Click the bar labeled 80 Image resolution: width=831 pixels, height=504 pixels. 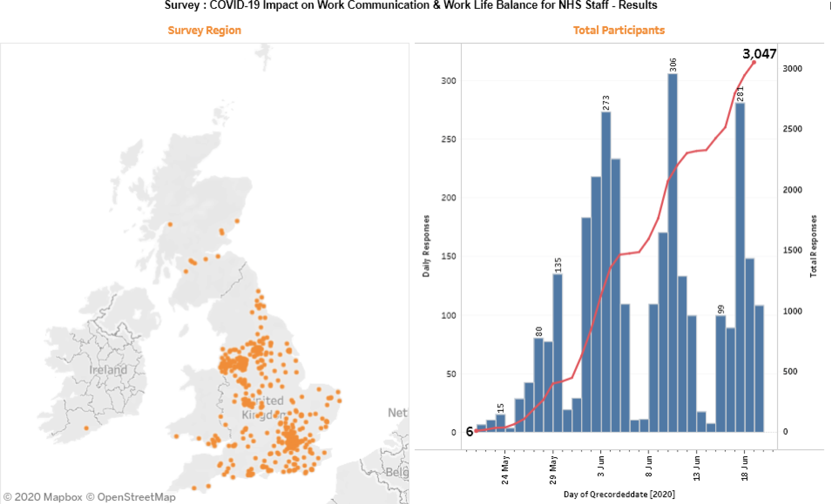point(538,385)
